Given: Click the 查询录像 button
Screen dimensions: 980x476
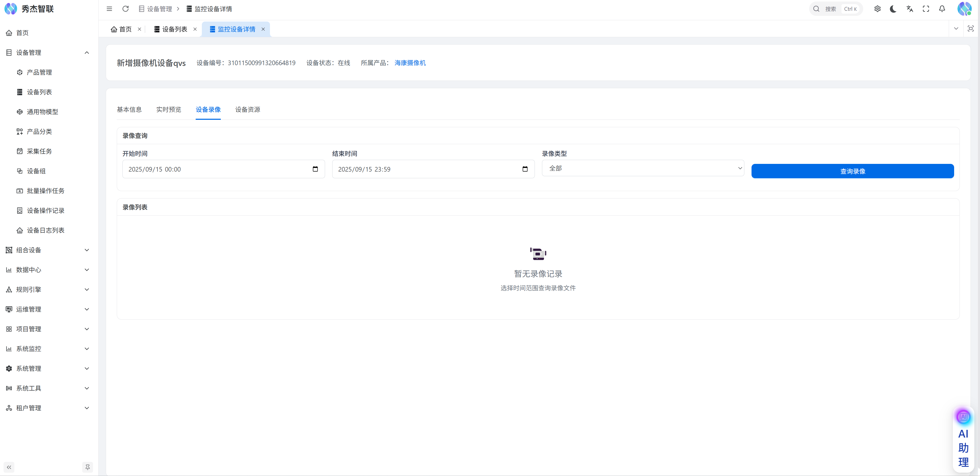Looking at the screenshot, I should pos(852,171).
